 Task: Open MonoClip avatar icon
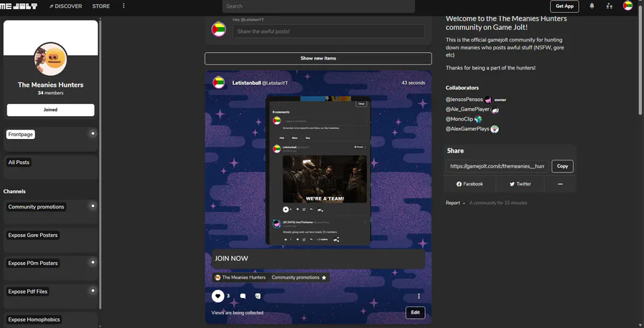[478, 119]
